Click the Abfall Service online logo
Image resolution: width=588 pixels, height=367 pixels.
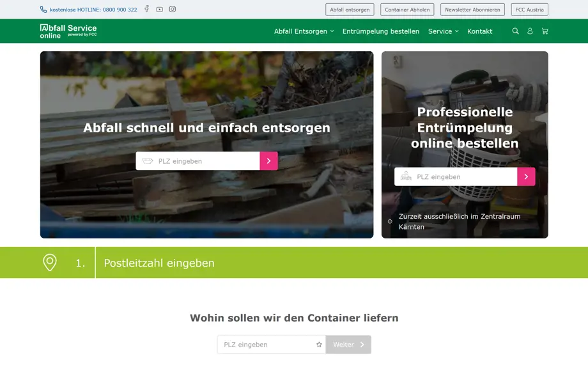click(68, 31)
